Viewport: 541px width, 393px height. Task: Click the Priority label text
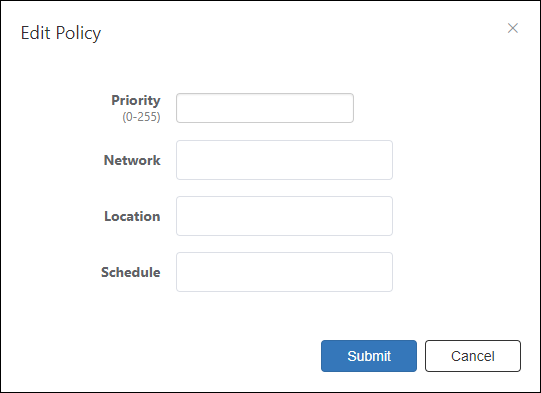point(136,100)
